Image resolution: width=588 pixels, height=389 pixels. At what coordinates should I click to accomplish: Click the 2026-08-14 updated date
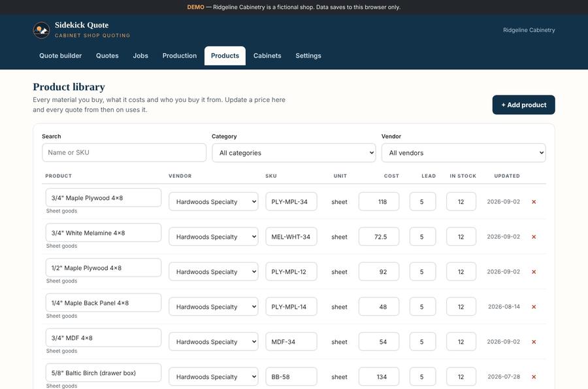click(x=504, y=307)
